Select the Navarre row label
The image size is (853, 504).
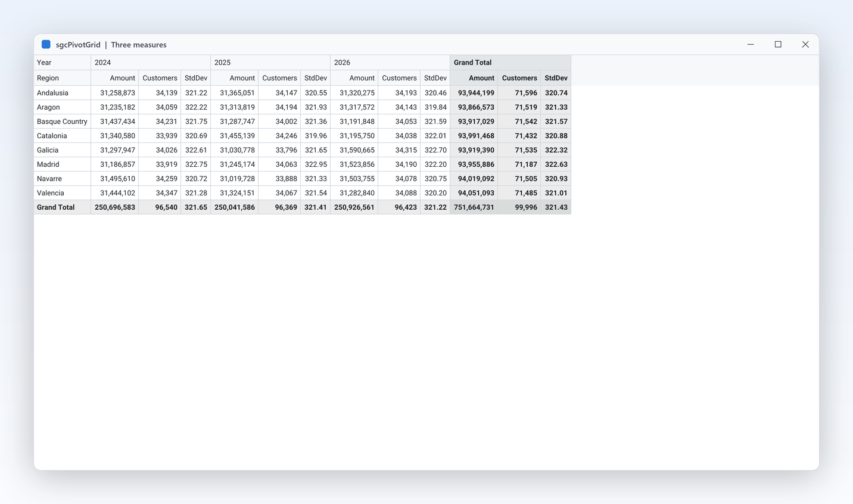(x=63, y=179)
